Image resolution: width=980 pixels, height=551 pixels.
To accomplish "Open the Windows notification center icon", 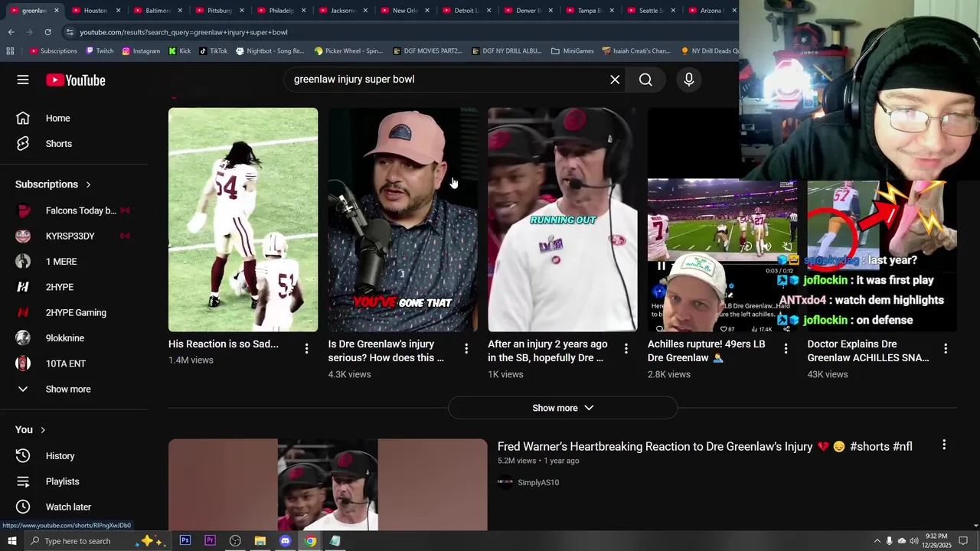I will click(964, 541).
